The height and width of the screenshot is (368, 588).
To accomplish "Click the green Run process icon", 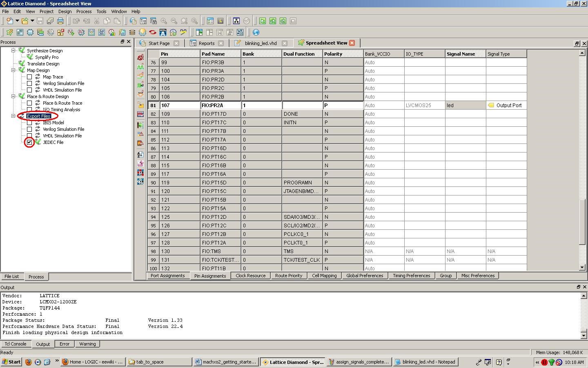I will pyautogui.click(x=263, y=21).
